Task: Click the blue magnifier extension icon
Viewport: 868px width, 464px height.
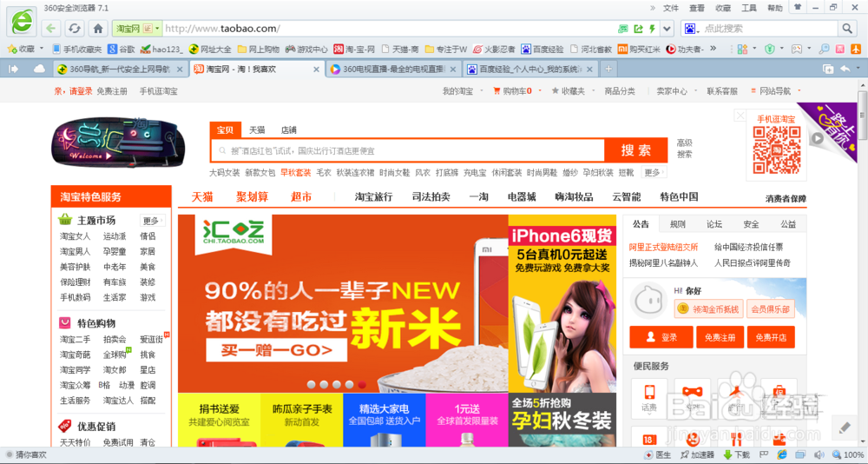Action: tap(825, 49)
